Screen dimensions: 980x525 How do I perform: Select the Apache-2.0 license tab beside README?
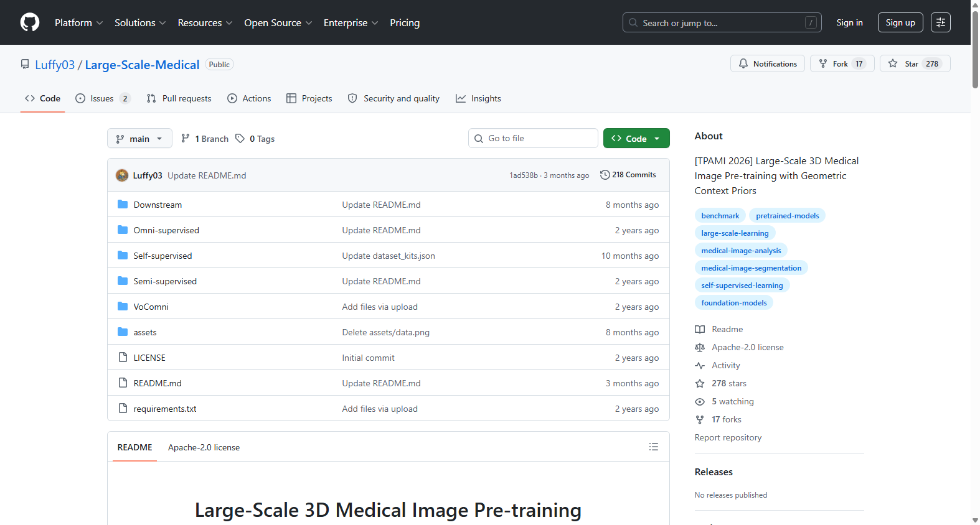[204, 447]
